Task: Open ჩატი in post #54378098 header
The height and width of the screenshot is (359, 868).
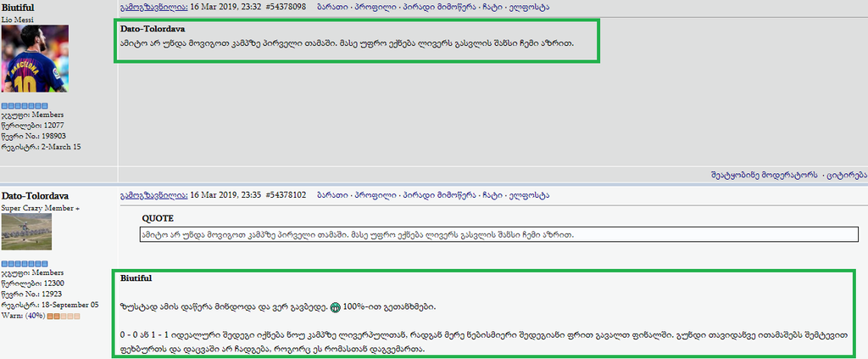Action: (492, 7)
